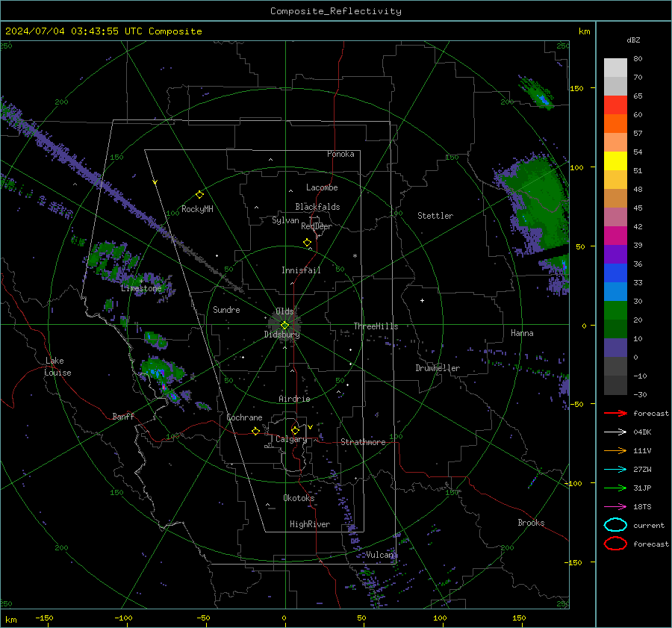Viewport: 672px width, 628px height.
Task: Click the Airdrie label
Action: pos(294,399)
